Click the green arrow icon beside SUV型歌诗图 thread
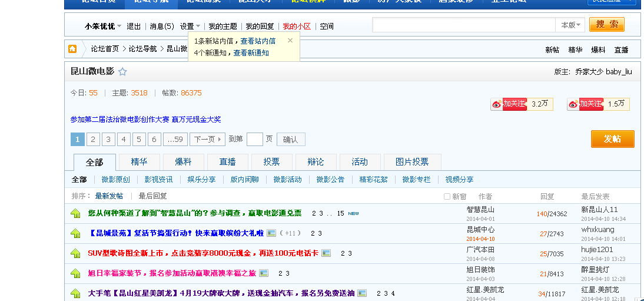The height and width of the screenshot is (301, 644). pyautogui.click(x=75, y=253)
